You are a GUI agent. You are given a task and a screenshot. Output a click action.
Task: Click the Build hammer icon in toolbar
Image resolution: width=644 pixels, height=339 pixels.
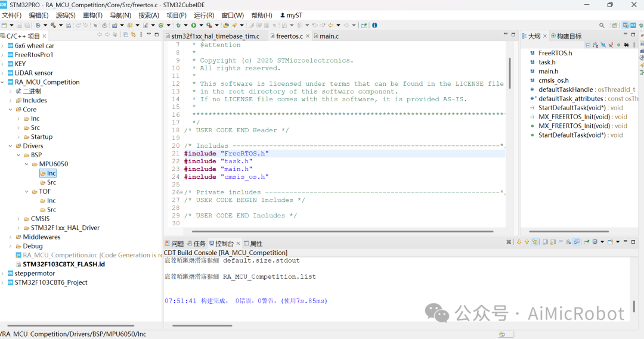pyautogui.click(x=53, y=25)
